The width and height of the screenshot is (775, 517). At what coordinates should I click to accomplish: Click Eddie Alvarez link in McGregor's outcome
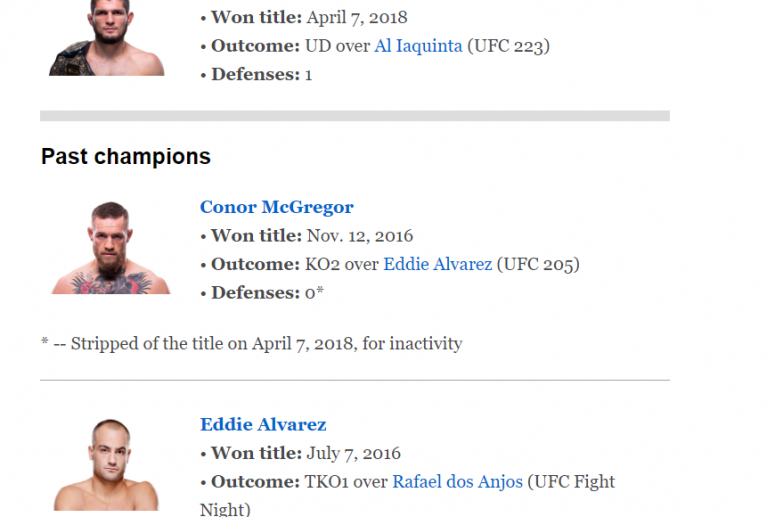pos(437,264)
